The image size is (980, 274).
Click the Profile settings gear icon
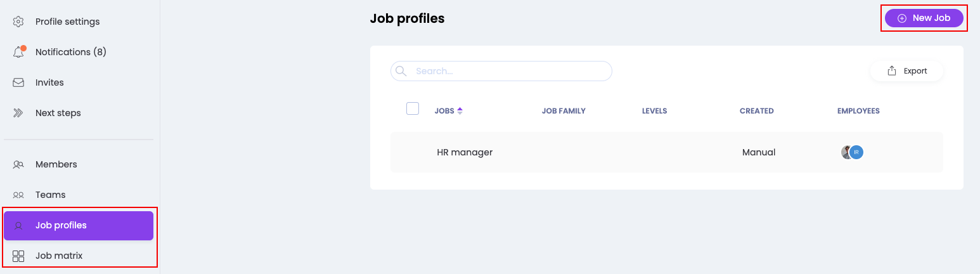[18, 22]
